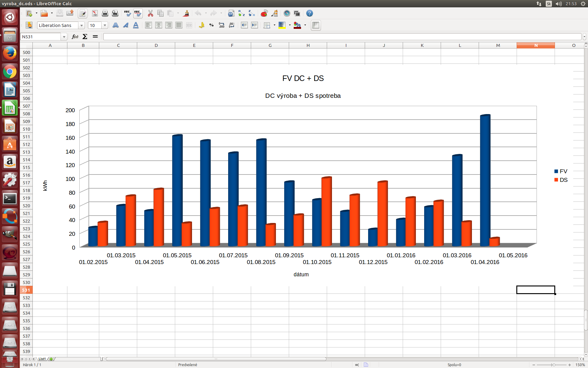This screenshot has width=588, height=368.
Task: Expand the Liberation Sans font dropdown
Action: tap(81, 25)
